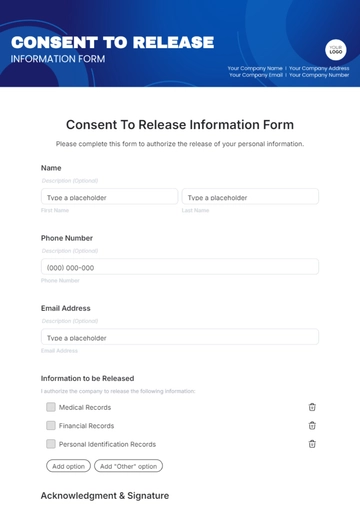Click the Personal Identification Records option label
Viewport: 360px width, 510px height.
[x=107, y=444]
